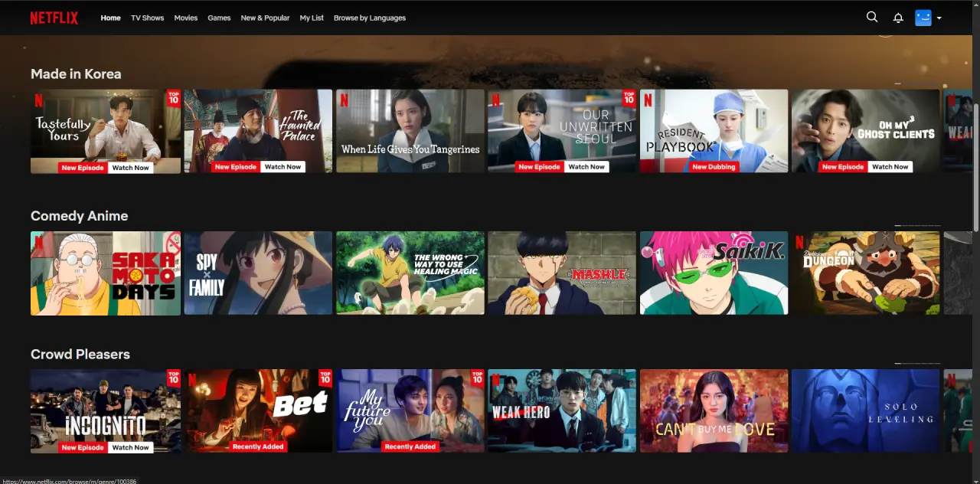Click Top 10 badge on Our Unwritten Seoul
The width and height of the screenshot is (980, 484).
[629, 98]
